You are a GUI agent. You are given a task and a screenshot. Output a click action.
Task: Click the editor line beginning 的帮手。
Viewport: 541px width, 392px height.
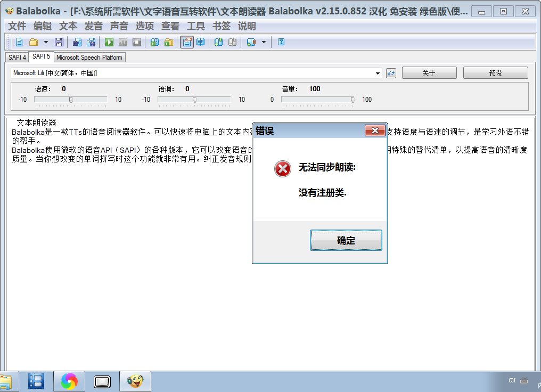[27, 141]
